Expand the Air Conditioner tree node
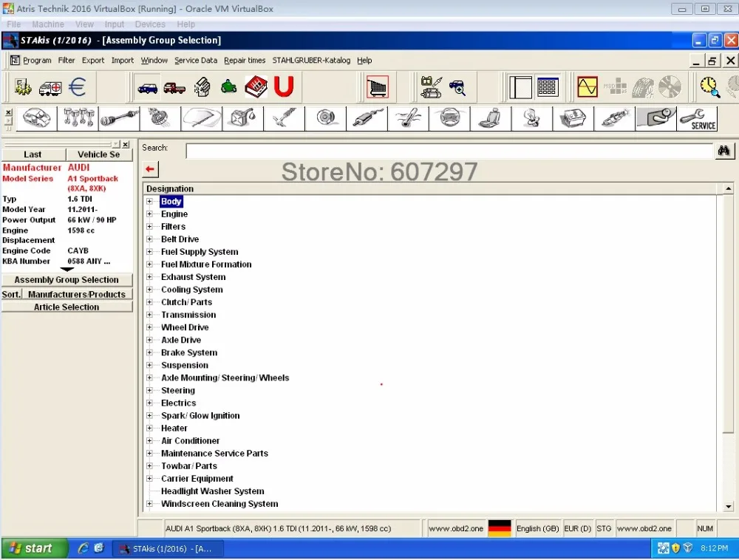The height and width of the screenshot is (560, 739). (149, 441)
